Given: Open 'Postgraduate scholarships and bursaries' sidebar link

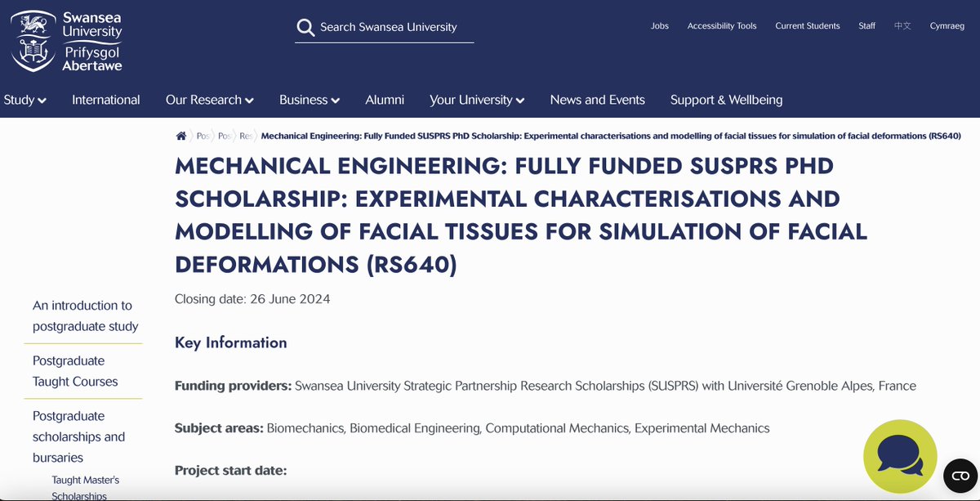Looking at the screenshot, I should pos(79,436).
